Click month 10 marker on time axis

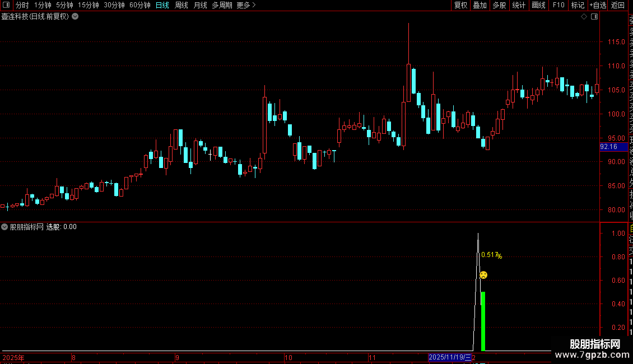tap(288, 357)
